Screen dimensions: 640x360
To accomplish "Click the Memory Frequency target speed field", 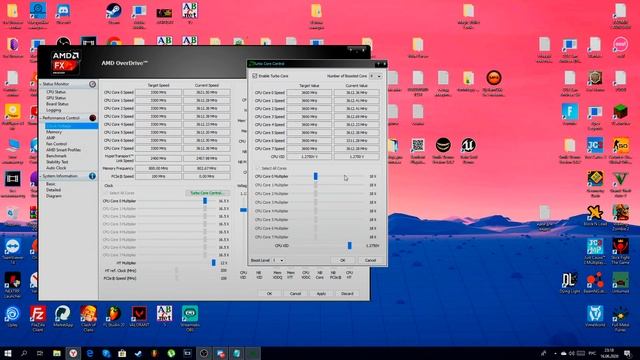I will click(x=158, y=168).
